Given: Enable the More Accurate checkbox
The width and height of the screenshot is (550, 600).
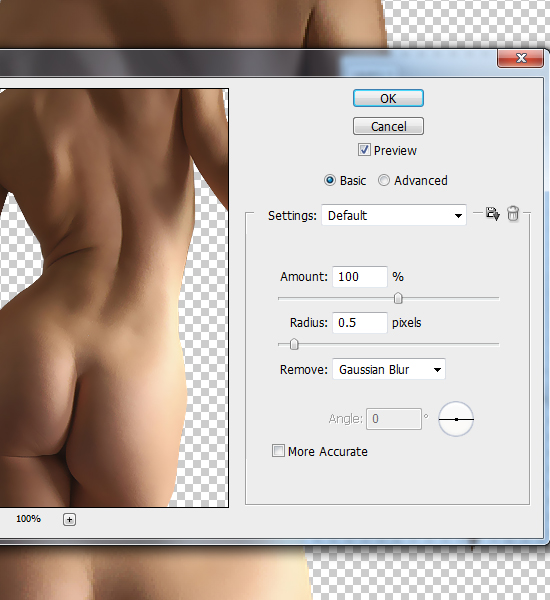Looking at the screenshot, I should [278, 451].
